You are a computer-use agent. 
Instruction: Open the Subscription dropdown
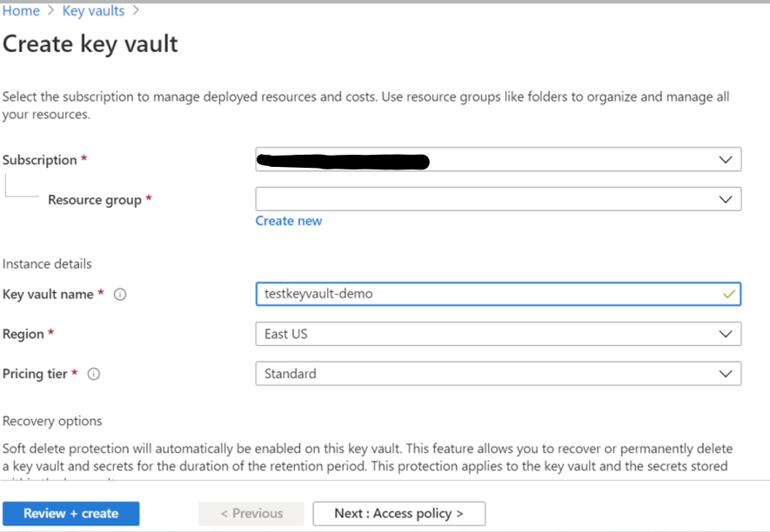coord(522,159)
